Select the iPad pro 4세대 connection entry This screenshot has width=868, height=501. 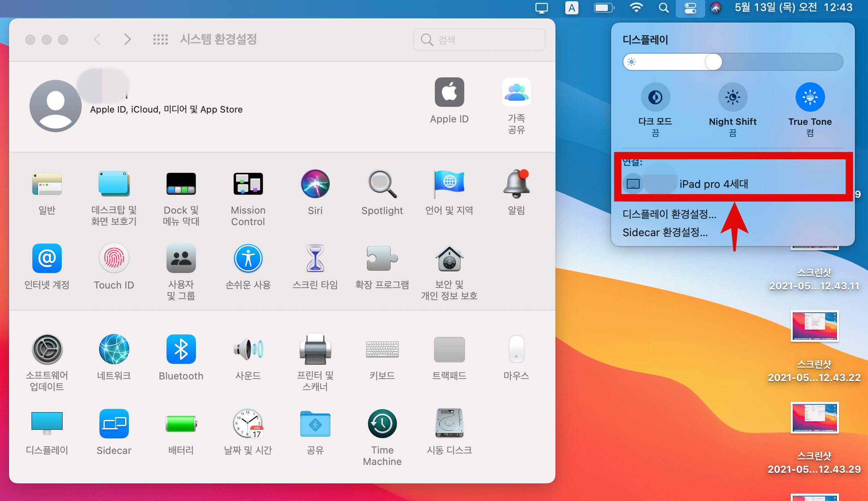pyautogui.click(x=713, y=184)
